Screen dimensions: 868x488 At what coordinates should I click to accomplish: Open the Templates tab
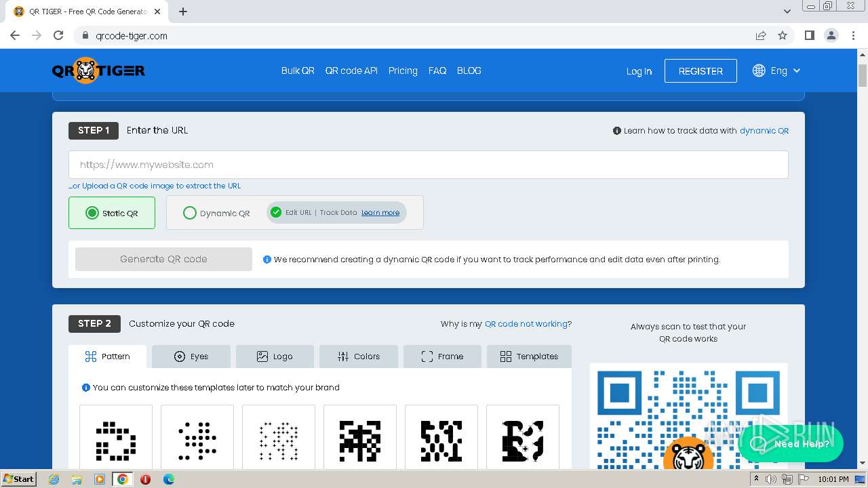click(529, 357)
